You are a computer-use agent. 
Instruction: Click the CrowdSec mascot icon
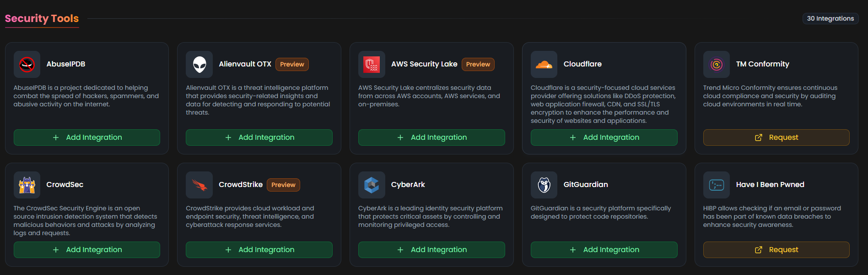27,185
